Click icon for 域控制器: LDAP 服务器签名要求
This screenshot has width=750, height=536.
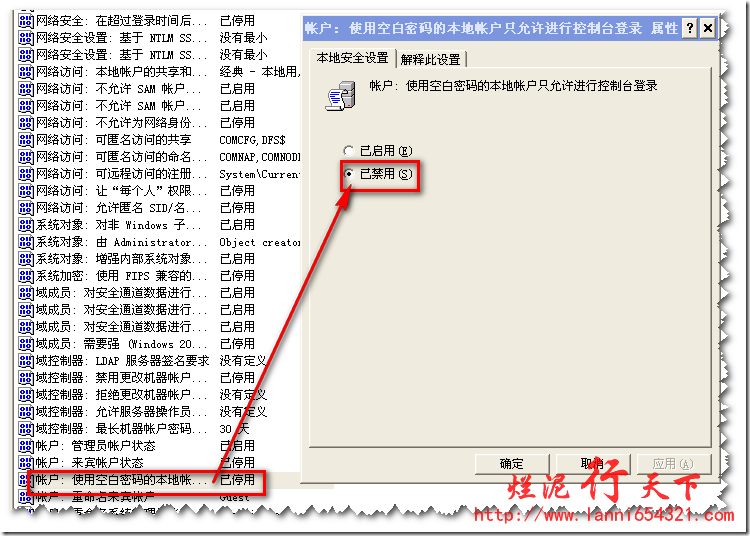pyautogui.click(x=26, y=360)
